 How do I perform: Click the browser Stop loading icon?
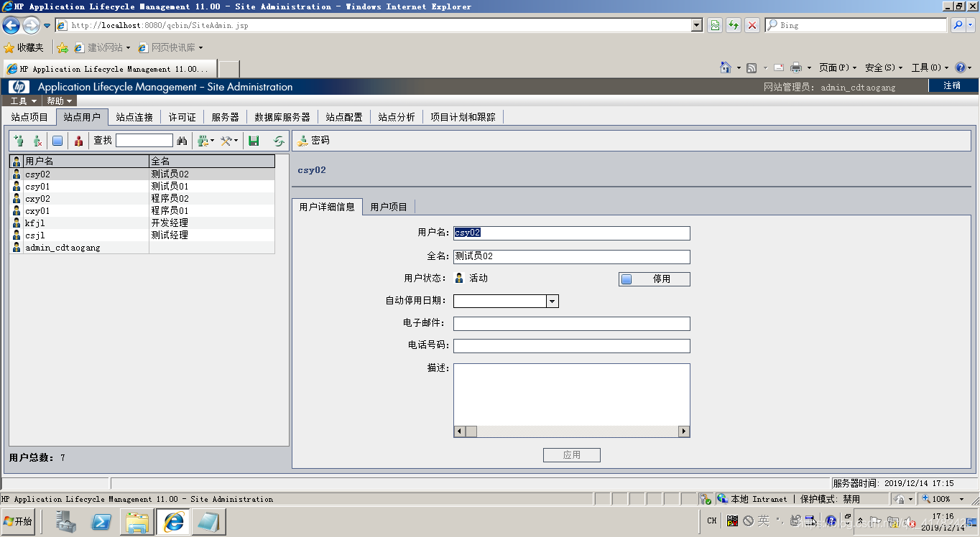pos(752,25)
